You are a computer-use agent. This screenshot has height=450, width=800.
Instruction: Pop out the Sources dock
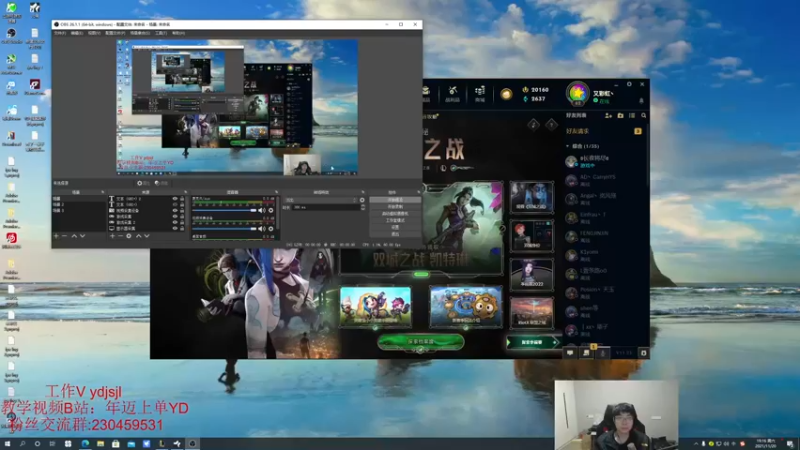(x=186, y=192)
